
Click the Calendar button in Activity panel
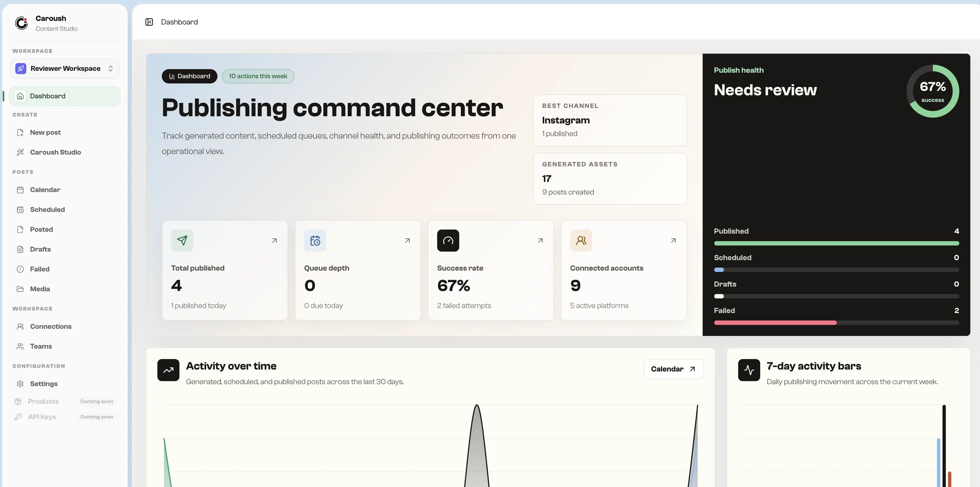(x=673, y=369)
